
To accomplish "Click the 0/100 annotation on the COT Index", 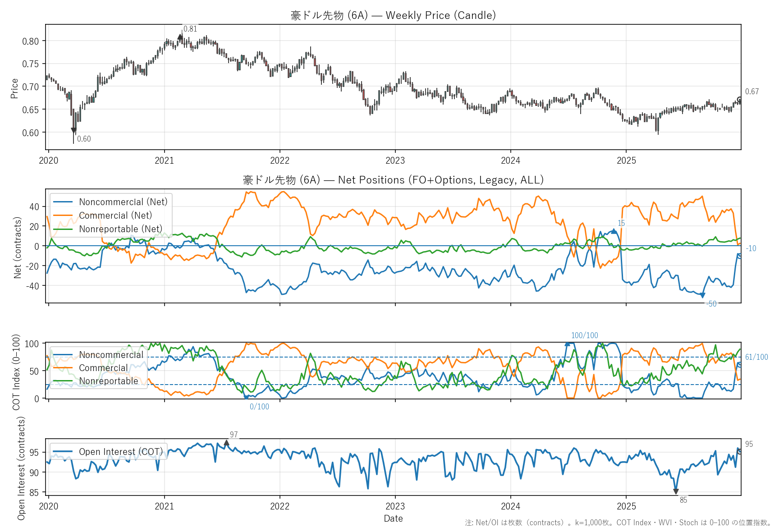I will 259,407.
